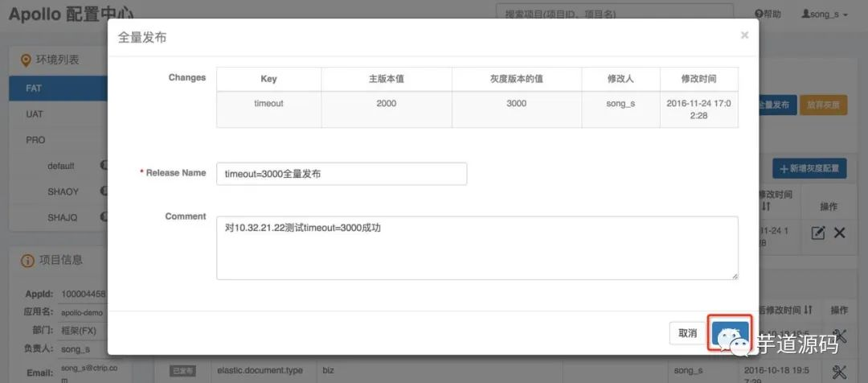Viewport: 868px width, 383px height.
Task: Click the 灰度版本的值 column header
Action: click(517, 80)
